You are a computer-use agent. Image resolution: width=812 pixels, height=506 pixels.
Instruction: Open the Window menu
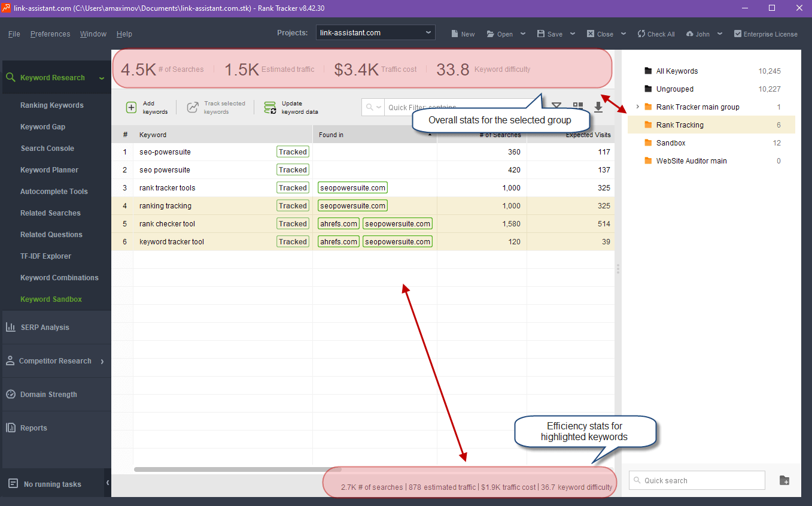coord(93,34)
